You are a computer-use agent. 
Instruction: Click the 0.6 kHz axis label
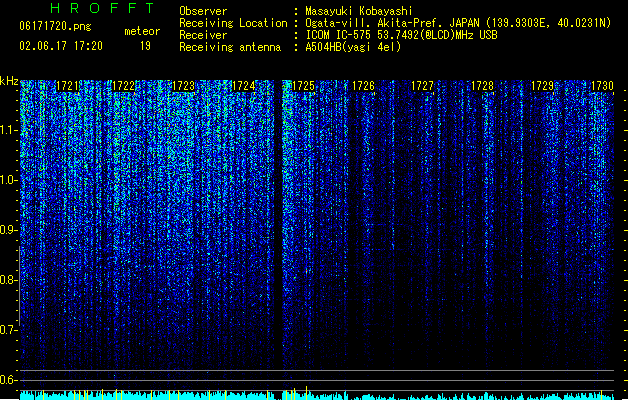pos(9,380)
